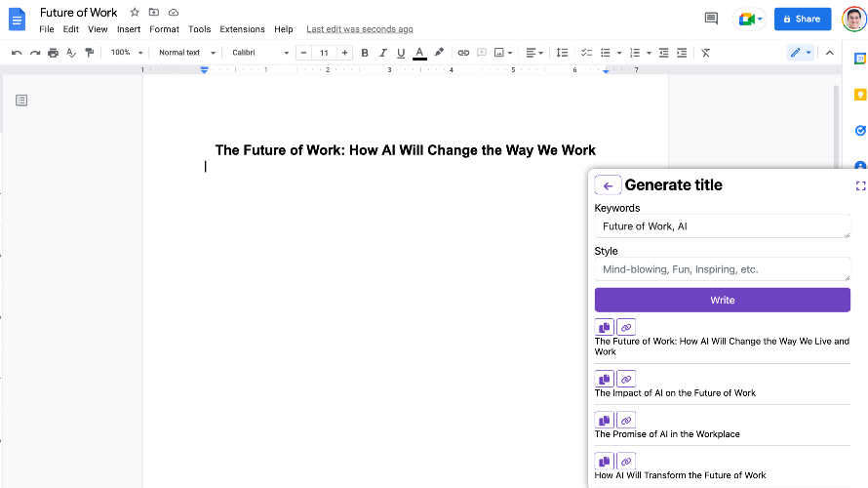The height and width of the screenshot is (488, 868).
Task: Insert a link using the toolbar
Action: click(463, 53)
